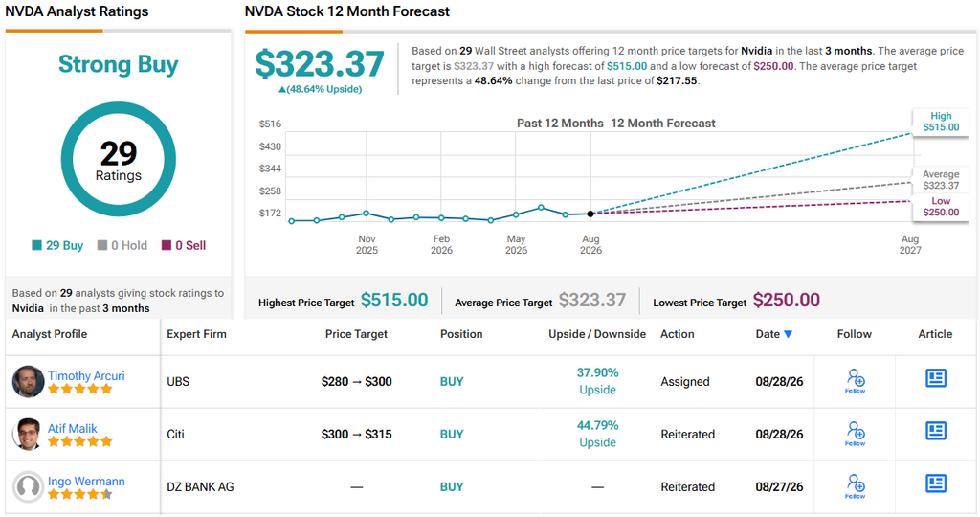The image size is (980, 517).
Task: Click the Highest Price Target $515.00 value
Action: pos(394,300)
